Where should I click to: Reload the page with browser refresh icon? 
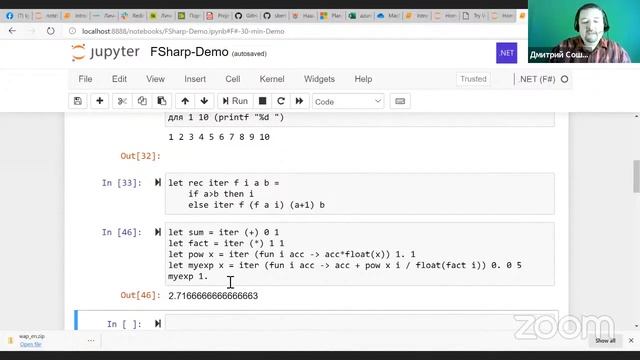[x=50, y=31]
